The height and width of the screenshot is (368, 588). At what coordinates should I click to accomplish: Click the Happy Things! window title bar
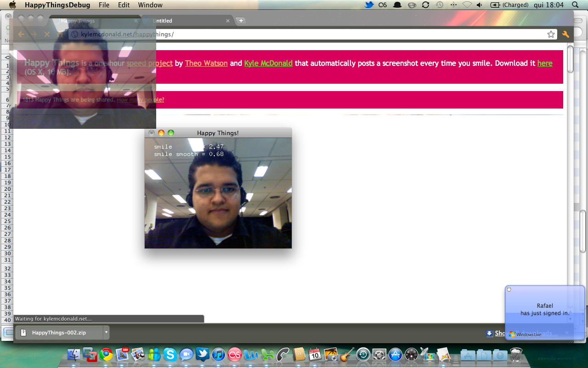(x=218, y=133)
